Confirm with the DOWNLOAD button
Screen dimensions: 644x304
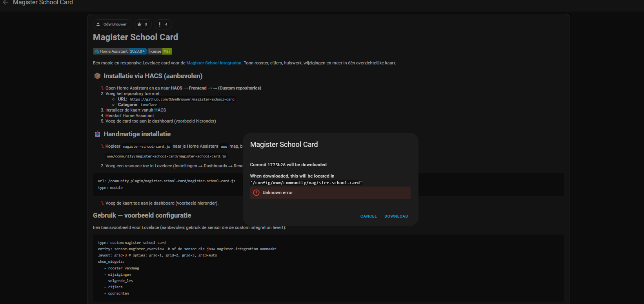(x=396, y=216)
